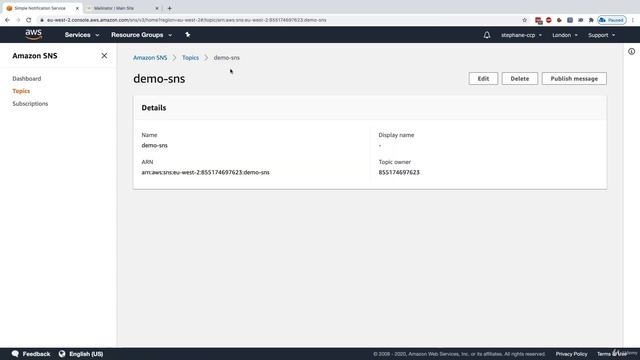Close the Simple Notification Service tab
Viewport: 640px width, 360px height.
point(77,8)
